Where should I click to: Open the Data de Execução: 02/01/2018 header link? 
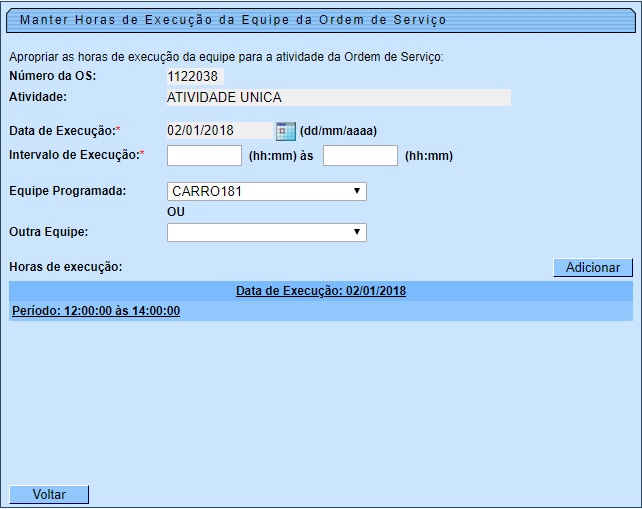pyautogui.click(x=320, y=292)
